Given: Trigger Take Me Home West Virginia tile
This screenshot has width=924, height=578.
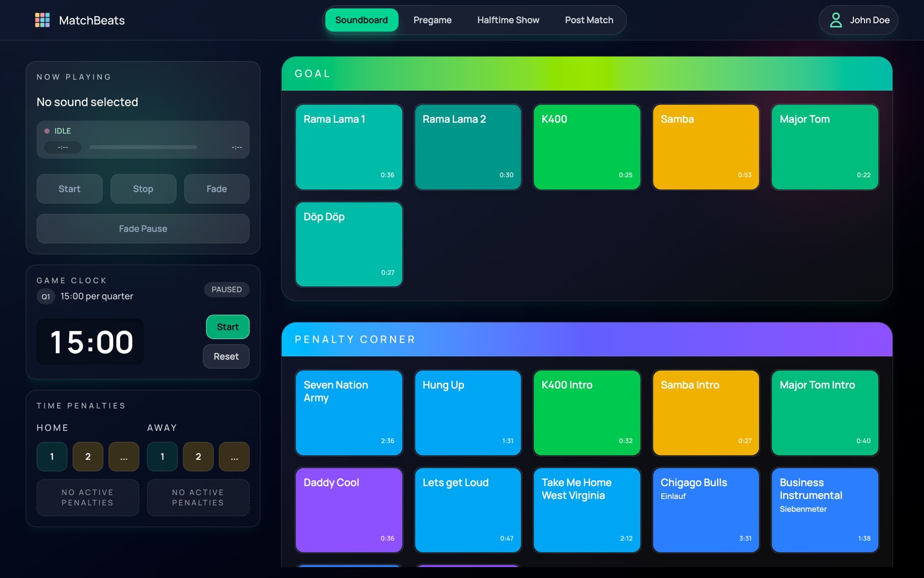Looking at the screenshot, I should [x=587, y=510].
